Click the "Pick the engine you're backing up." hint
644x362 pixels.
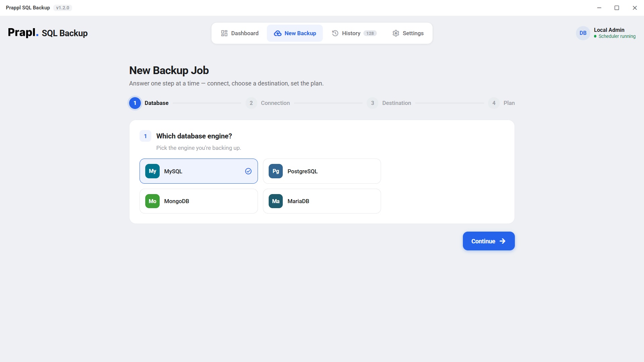[199, 148]
